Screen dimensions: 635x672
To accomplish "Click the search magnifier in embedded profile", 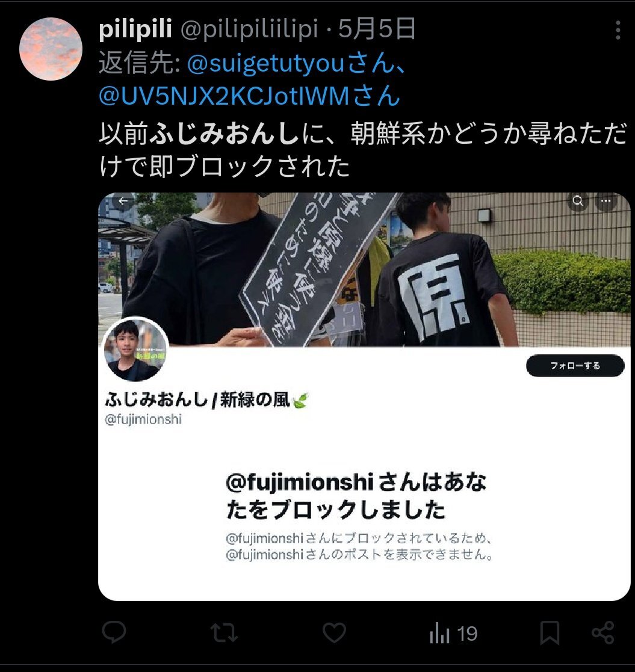I will coord(578,200).
